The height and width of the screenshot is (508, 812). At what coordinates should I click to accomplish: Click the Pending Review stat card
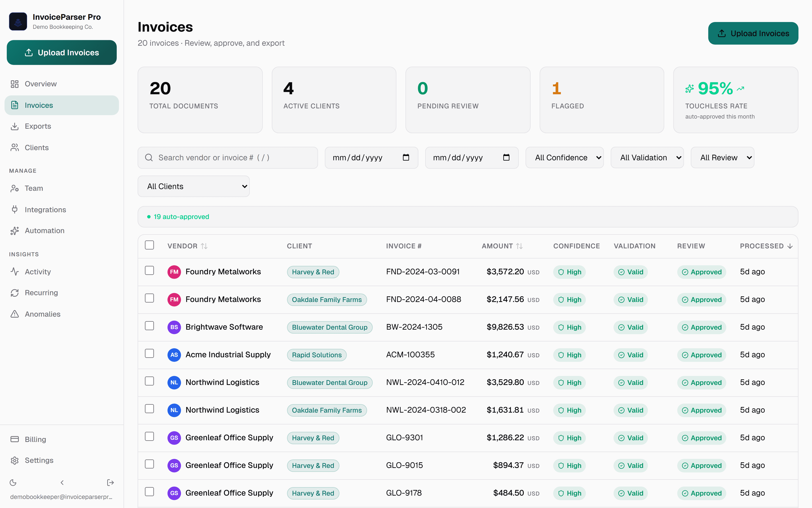(x=468, y=100)
